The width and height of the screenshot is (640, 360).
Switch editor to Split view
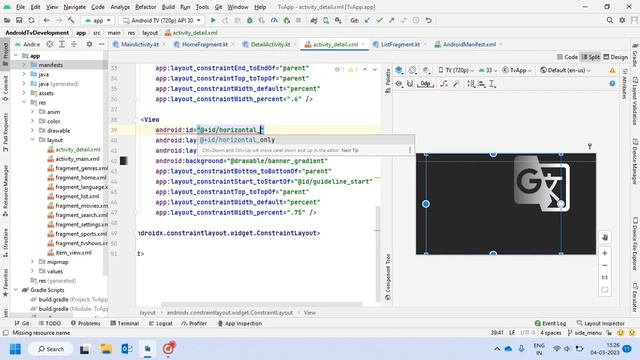click(591, 57)
